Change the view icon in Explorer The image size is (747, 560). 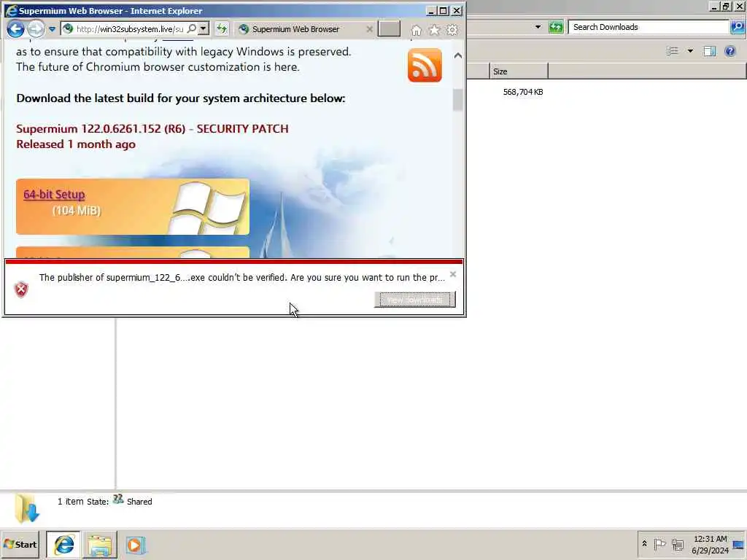(x=672, y=51)
